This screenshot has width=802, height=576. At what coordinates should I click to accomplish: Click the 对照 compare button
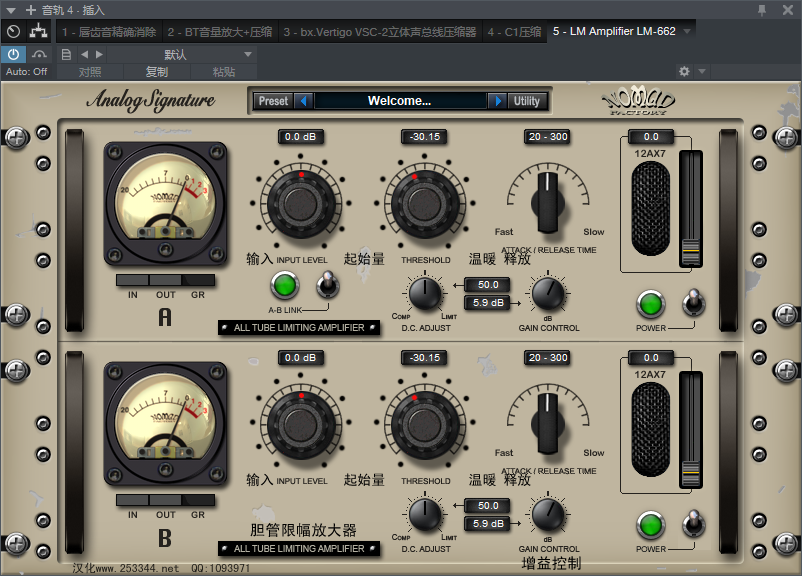(90, 72)
